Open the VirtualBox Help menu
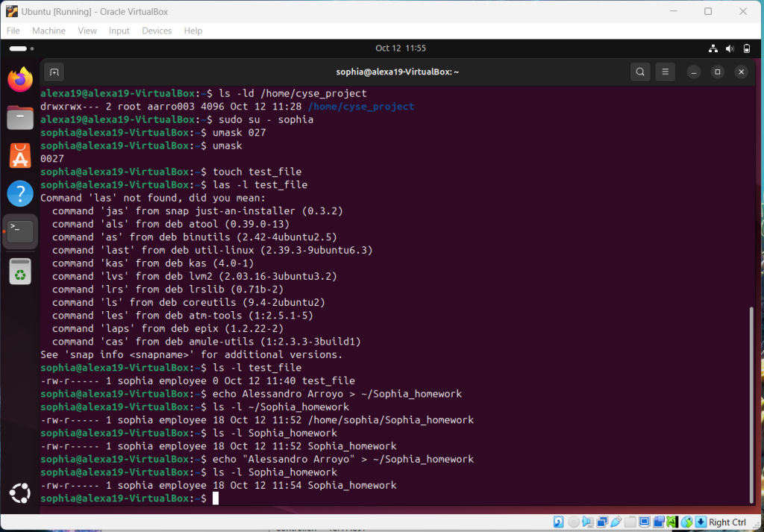This screenshot has width=764, height=532. click(x=193, y=31)
